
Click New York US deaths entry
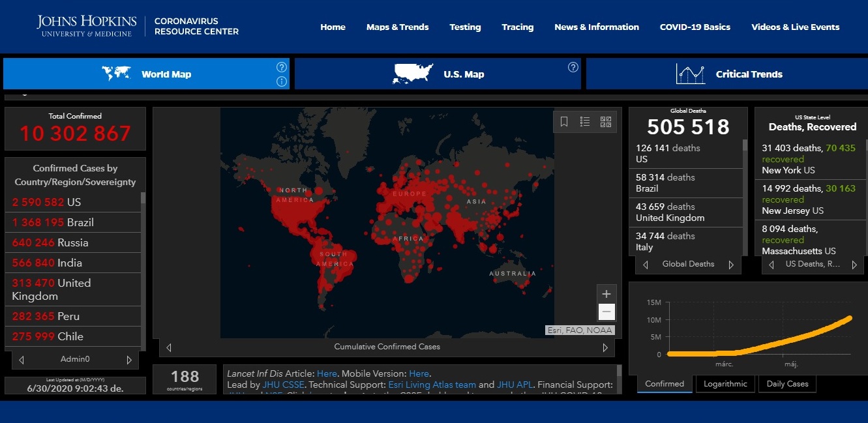coord(810,159)
